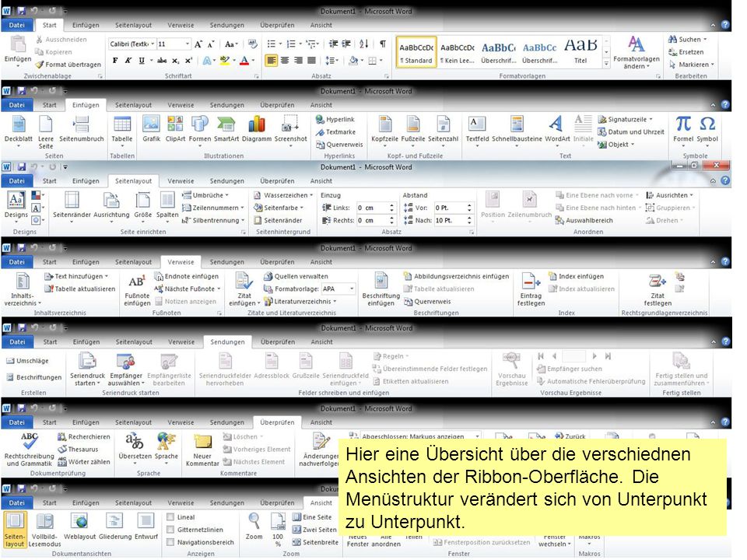747x560 pixels.
Task: Click the Grafik picture icon
Action: tap(151, 124)
